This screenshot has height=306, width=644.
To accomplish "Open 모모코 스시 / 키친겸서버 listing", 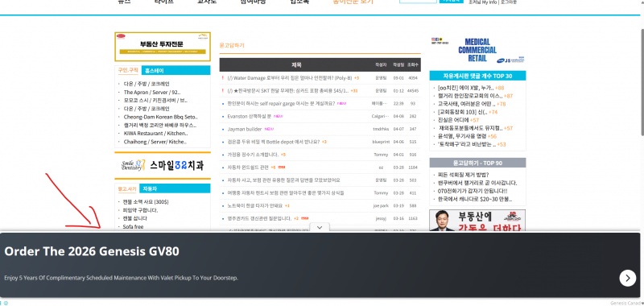I will tap(155, 100).
